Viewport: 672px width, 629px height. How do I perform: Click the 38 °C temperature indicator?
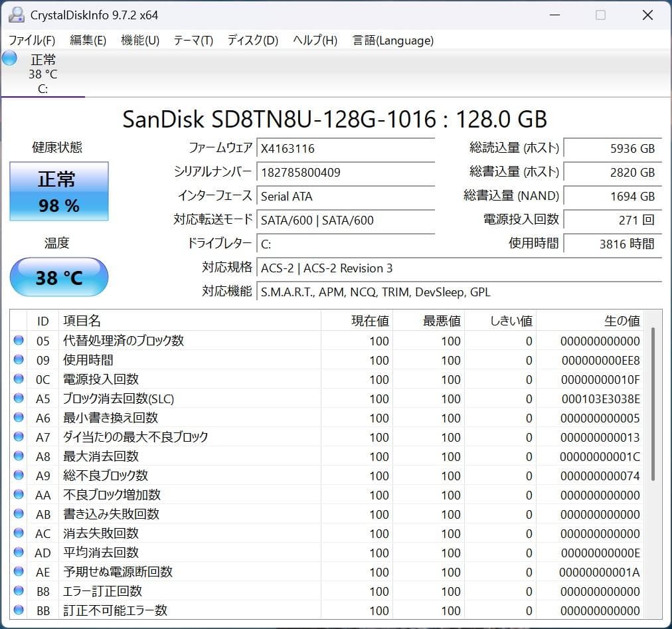click(x=58, y=277)
